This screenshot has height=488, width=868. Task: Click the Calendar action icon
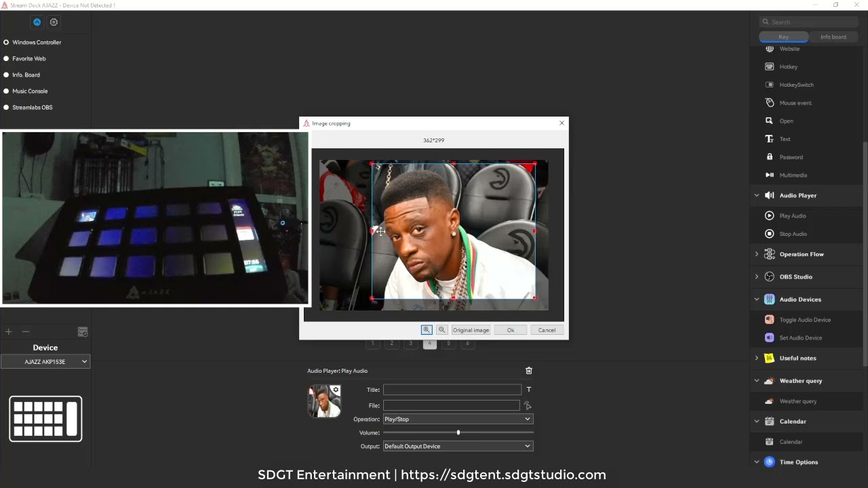[x=769, y=442]
